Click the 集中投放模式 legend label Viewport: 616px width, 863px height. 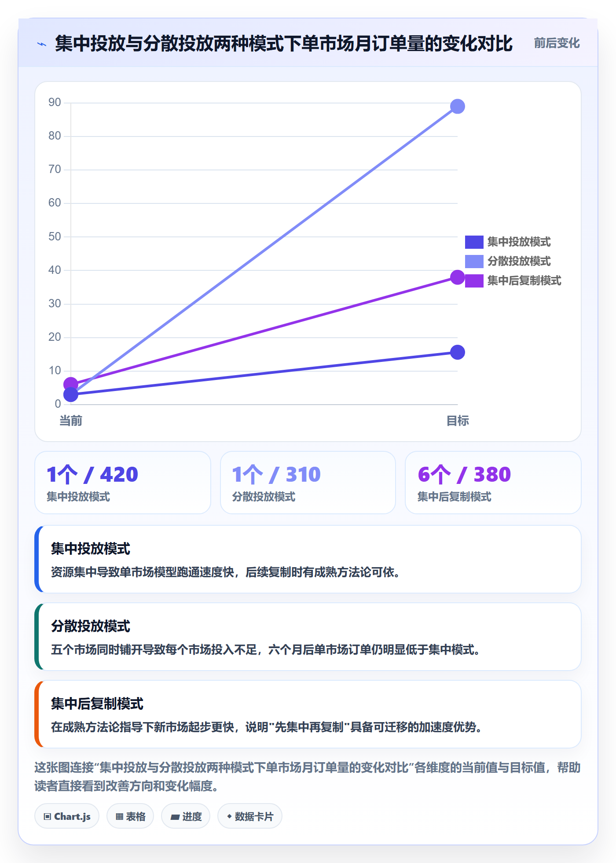(x=519, y=242)
